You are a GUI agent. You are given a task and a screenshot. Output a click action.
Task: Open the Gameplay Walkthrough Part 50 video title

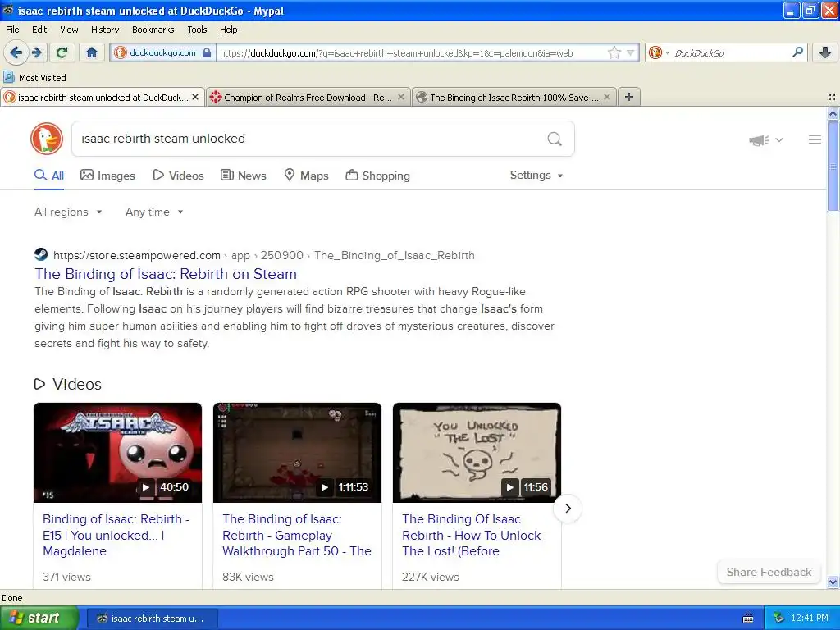click(x=297, y=535)
